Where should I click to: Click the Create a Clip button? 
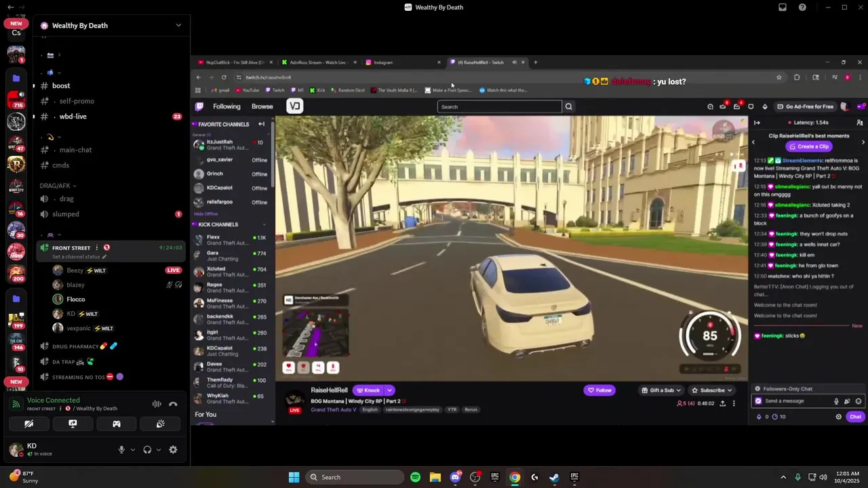(x=808, y=146)
